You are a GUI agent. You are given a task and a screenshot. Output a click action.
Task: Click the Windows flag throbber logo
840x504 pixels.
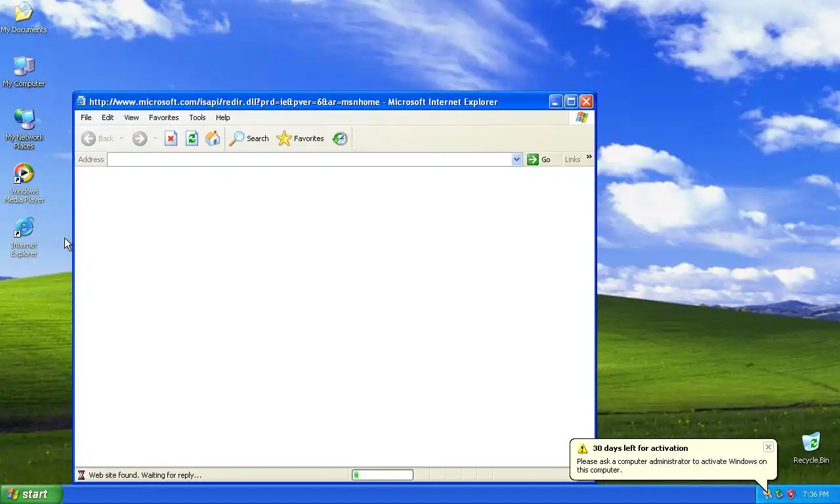pyautogui.click(x=581, y=117)
